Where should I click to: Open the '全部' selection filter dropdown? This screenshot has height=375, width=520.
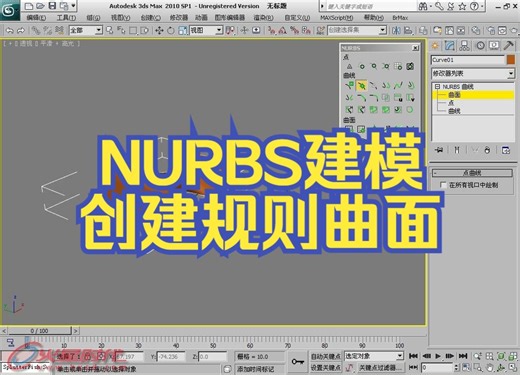[x=86, y=31]
